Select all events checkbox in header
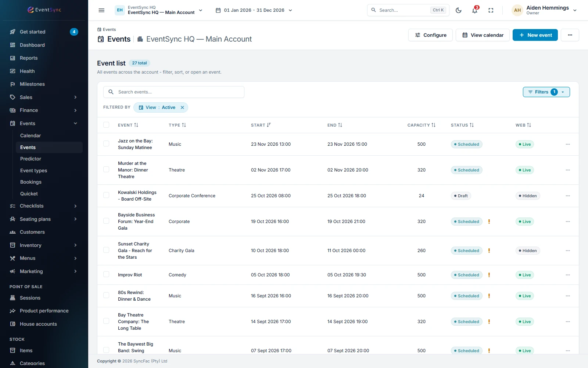This screenshot has width=588, height=368. [x=106, y=125]
